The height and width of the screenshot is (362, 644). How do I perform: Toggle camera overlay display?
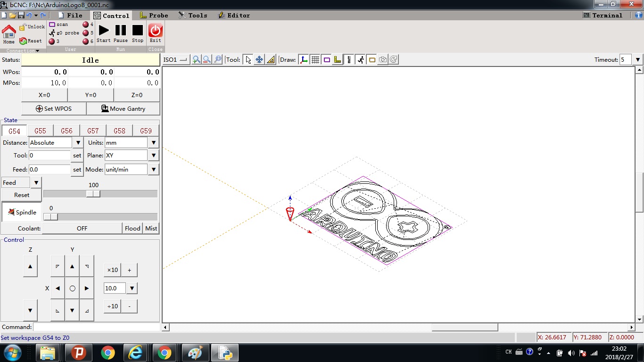coord(383,59)
